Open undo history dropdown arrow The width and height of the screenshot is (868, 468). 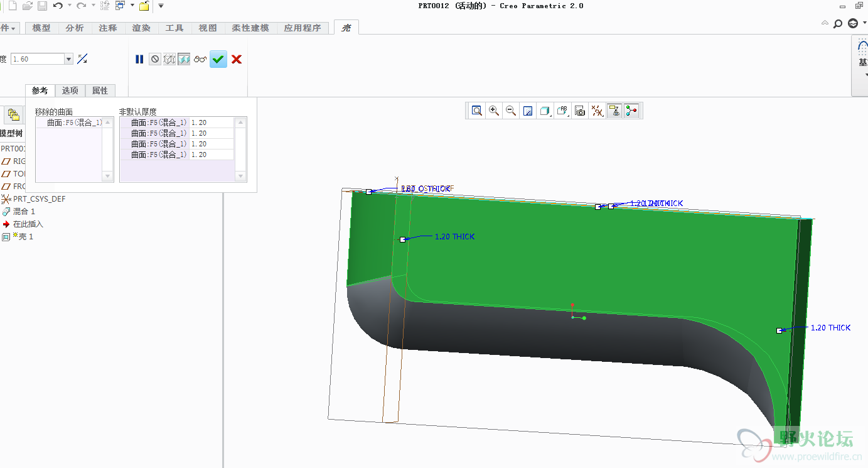[x=69, y=6]
